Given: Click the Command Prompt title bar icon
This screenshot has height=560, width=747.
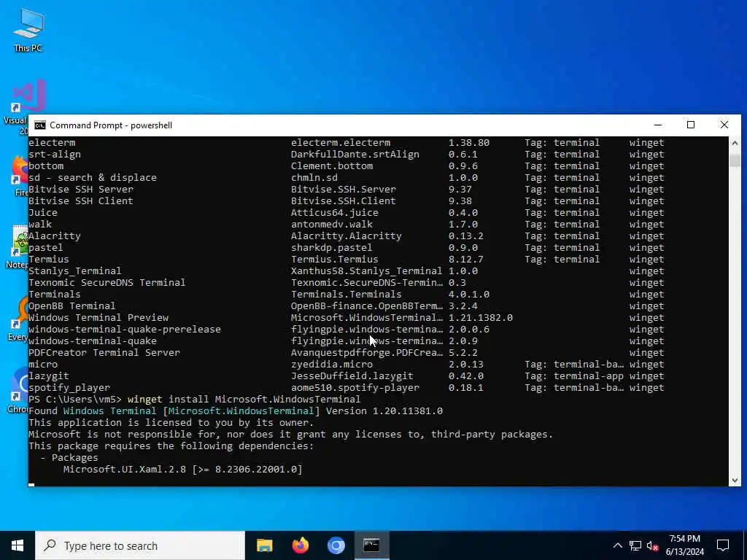Looking at the screenshot, I should click(40, 125).
